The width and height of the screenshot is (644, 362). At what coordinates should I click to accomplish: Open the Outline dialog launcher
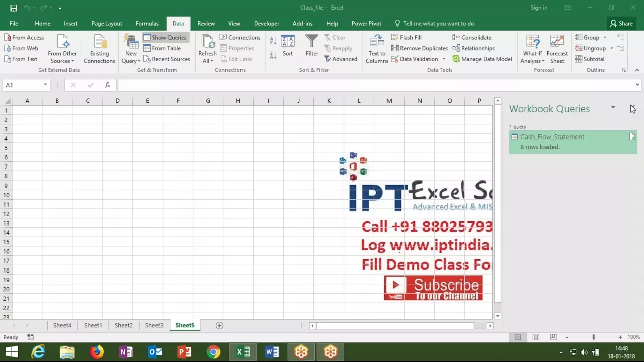click(624, 70)
